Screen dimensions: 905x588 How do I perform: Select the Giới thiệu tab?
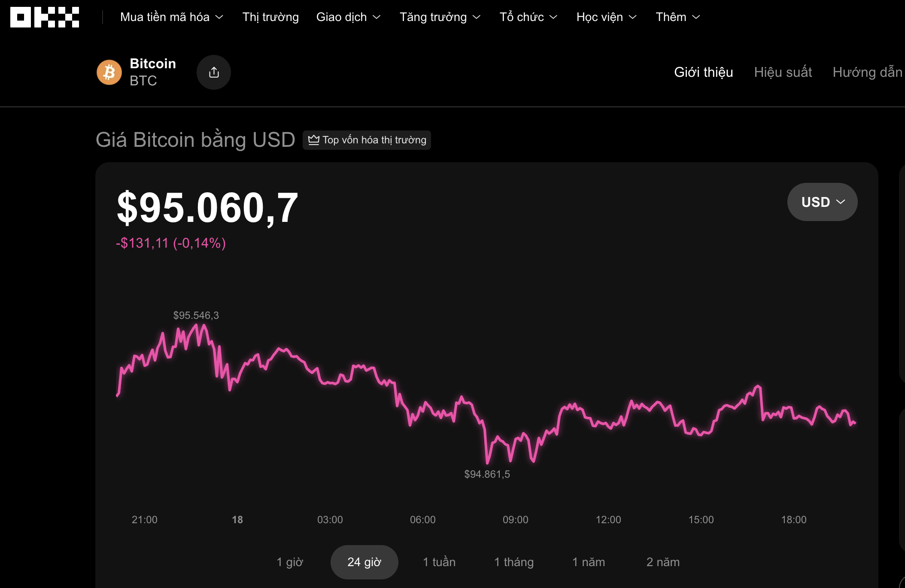[704, 72]
